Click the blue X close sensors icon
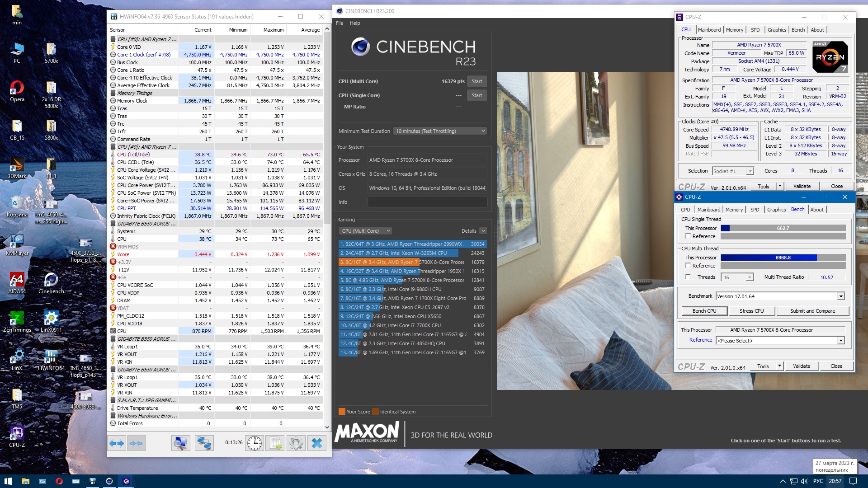 (317, 443)
